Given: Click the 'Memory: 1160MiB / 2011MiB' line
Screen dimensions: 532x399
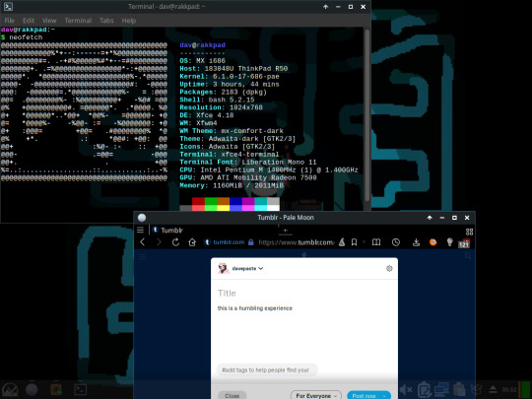Looking at the screenshot, I should tap(232, 185).
